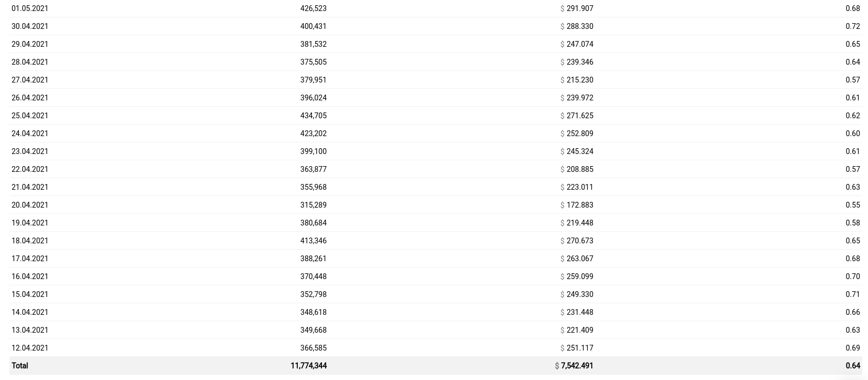Select the 21.04.2021 date cell
Screen dimensions: 868x380
click(x=30, y=187)
